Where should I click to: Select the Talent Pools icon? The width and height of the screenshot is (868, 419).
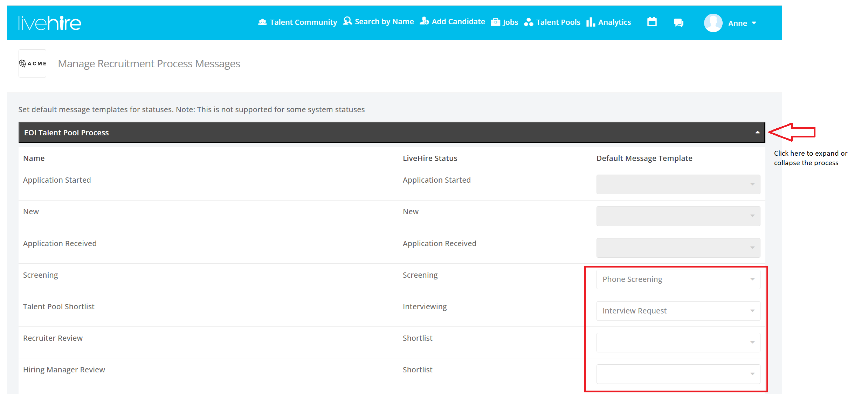(529, 22)
